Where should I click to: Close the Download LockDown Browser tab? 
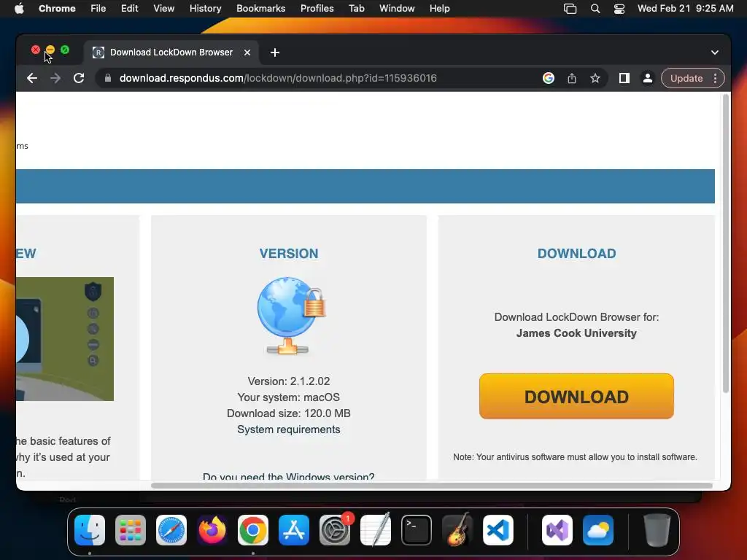247,52
